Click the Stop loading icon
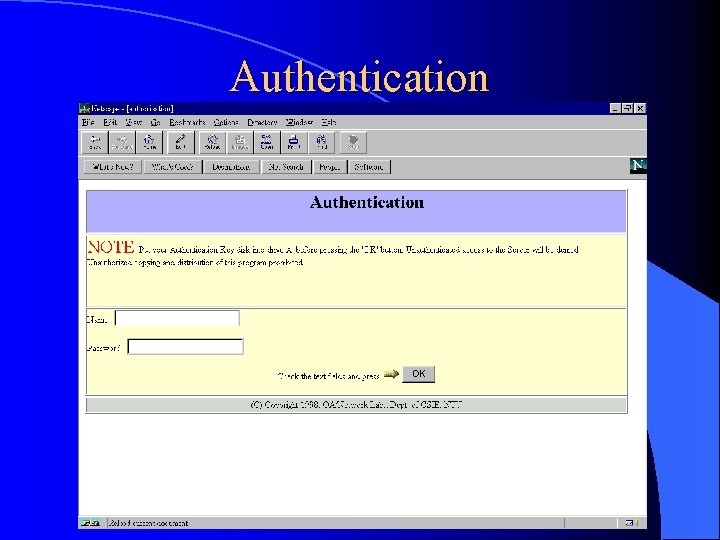The width and height of the screenshot is (720, 540). coord(353,142)
